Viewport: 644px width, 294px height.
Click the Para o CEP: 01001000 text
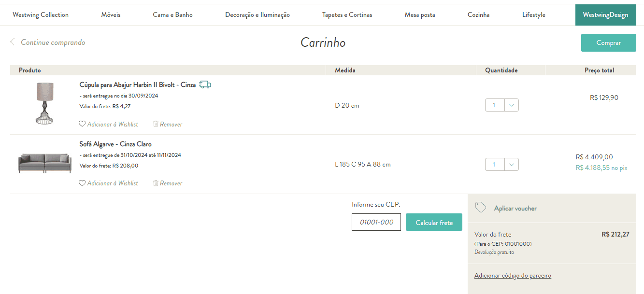503,244
